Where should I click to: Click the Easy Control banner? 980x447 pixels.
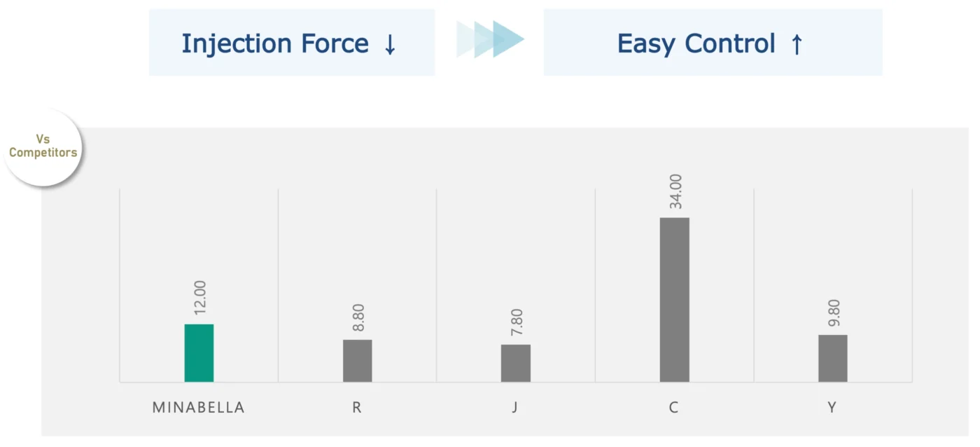713,42
